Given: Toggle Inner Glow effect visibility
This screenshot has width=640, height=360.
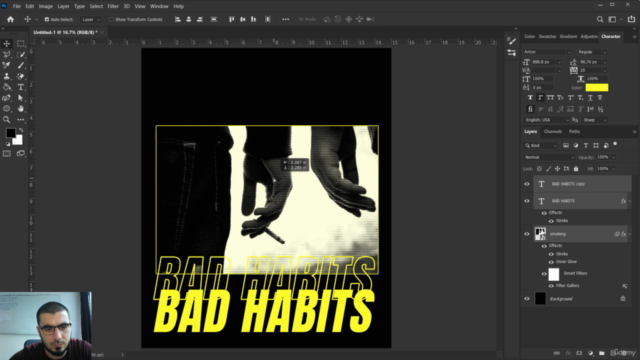Looking at the screenshot, I should (551, 262).
